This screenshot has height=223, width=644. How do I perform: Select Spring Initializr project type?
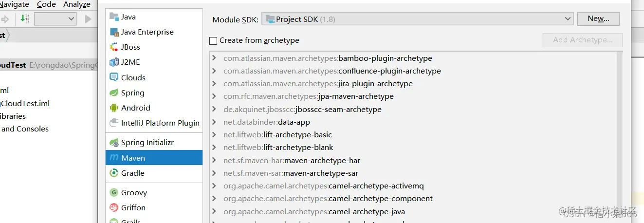click(x=154, y=143)
